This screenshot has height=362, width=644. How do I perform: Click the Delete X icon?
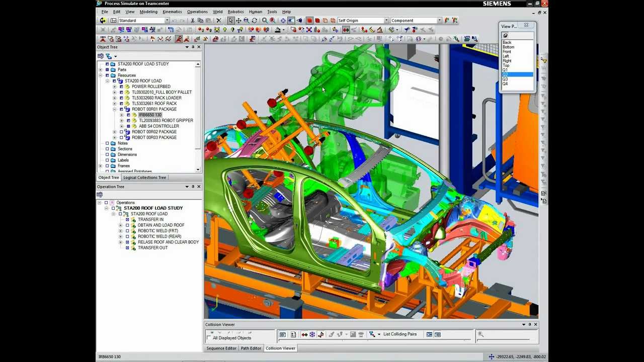coord(219,21)
